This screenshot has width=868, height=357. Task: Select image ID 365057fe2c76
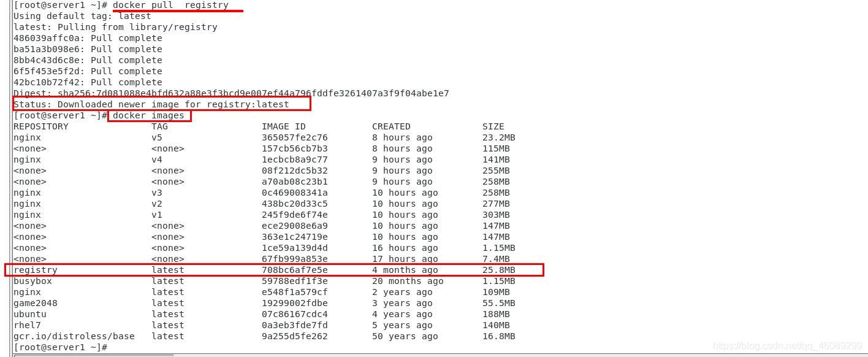pos(295,137)
